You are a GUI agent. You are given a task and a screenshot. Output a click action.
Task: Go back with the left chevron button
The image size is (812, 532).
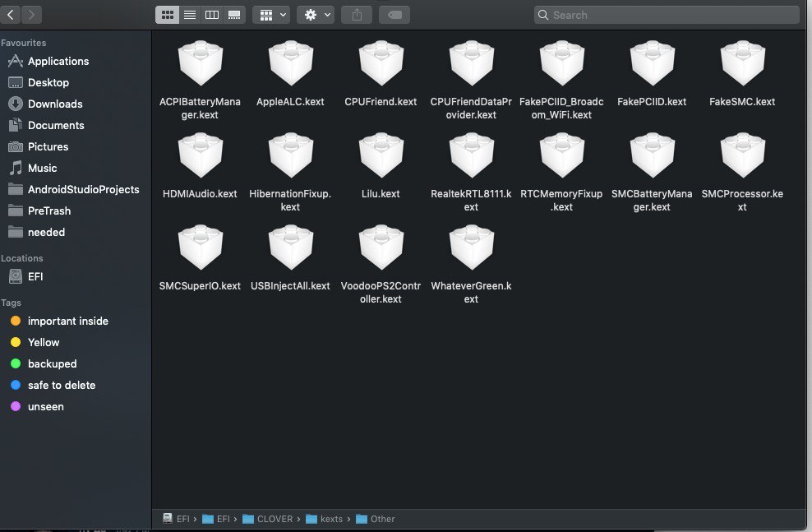(11, 15)
